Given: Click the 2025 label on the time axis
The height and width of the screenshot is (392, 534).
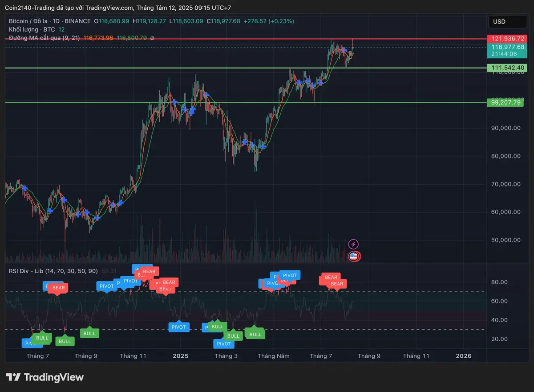Looking at the screenshot, I should tap(180, 356).
